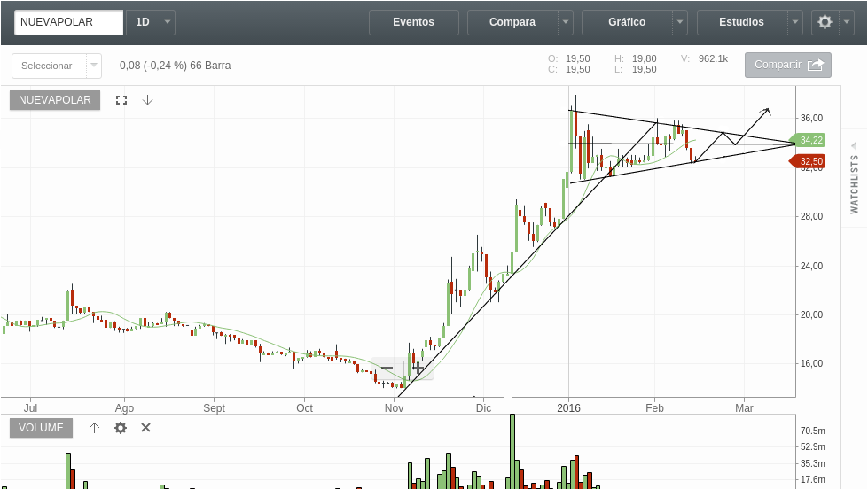Expand the Estudios dropdown arrow

coord(795,22)
